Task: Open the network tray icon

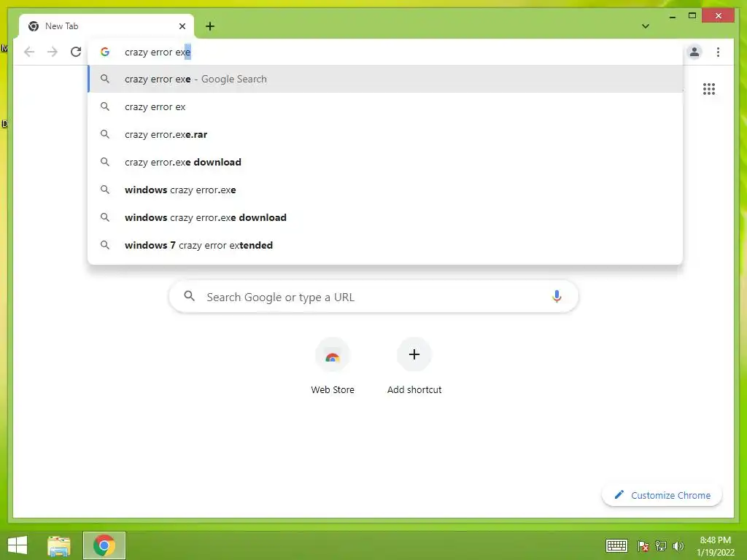Action: pyautogui.click(x=661, y=545)
